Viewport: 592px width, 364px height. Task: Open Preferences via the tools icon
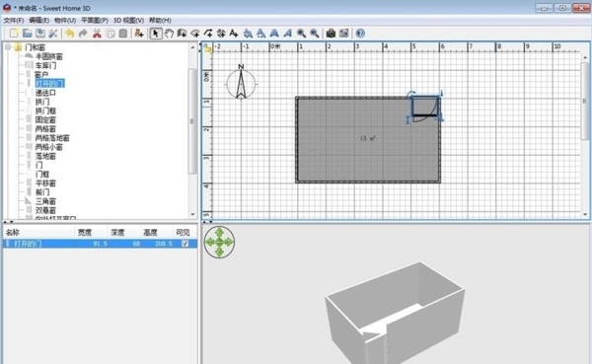(x=53, y=34)
